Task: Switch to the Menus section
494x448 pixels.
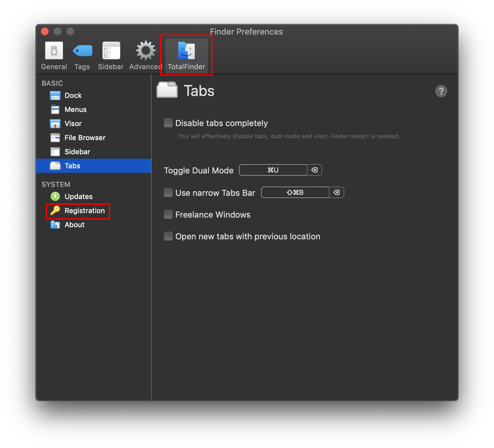Action: click(76, 109)
